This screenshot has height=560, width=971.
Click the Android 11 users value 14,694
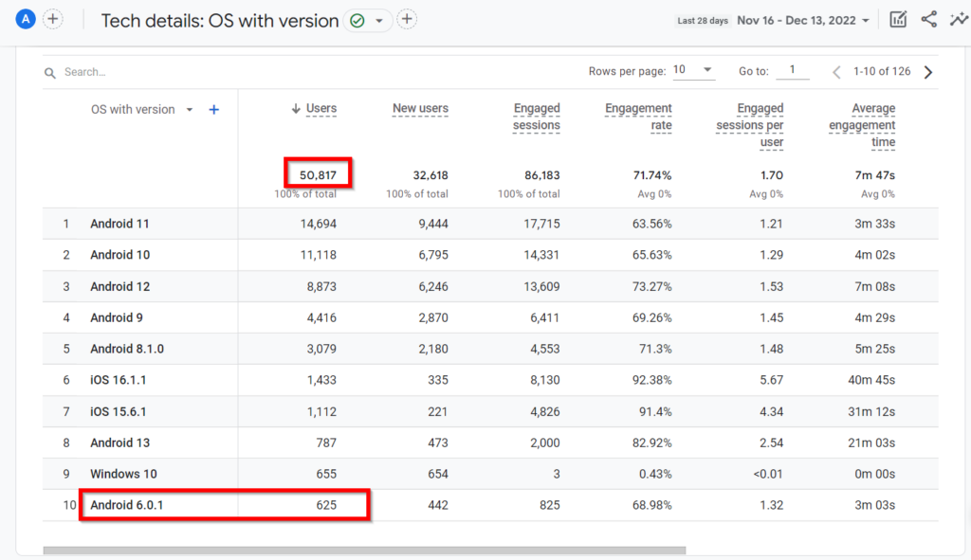319,224
